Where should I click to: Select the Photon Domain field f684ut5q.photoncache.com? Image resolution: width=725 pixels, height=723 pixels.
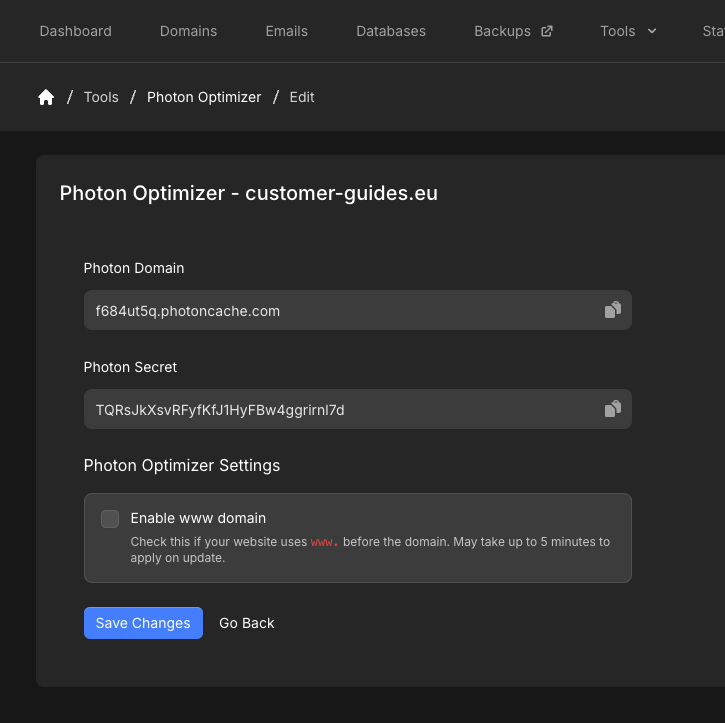[358, 310]
